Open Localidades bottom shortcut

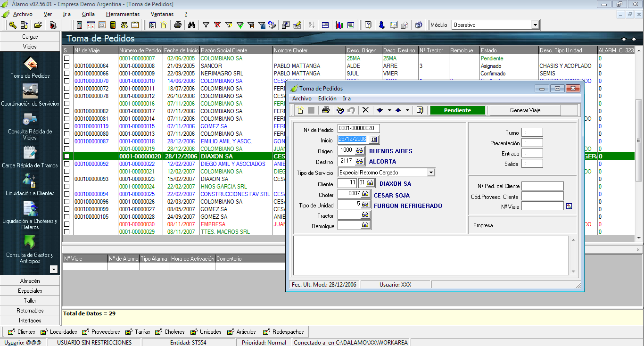click(59, 332)
